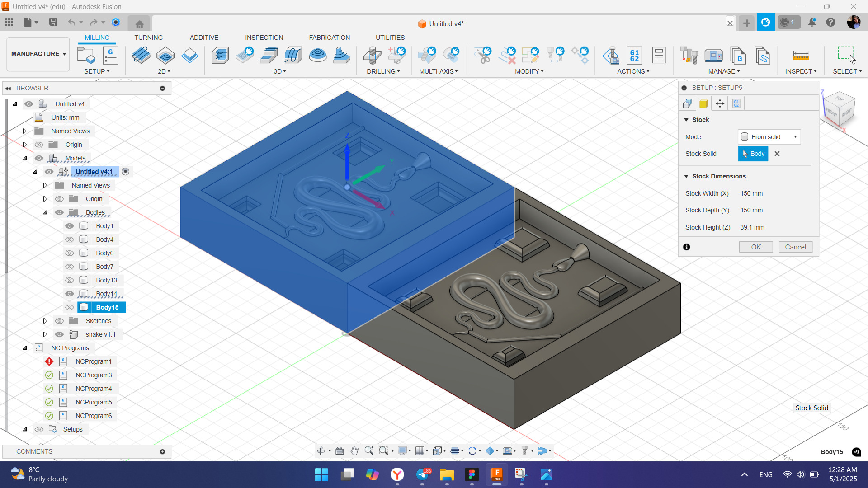Click the ViewCube in the corner
Screen dimensions: 868x488
click(x=840, y=108)
